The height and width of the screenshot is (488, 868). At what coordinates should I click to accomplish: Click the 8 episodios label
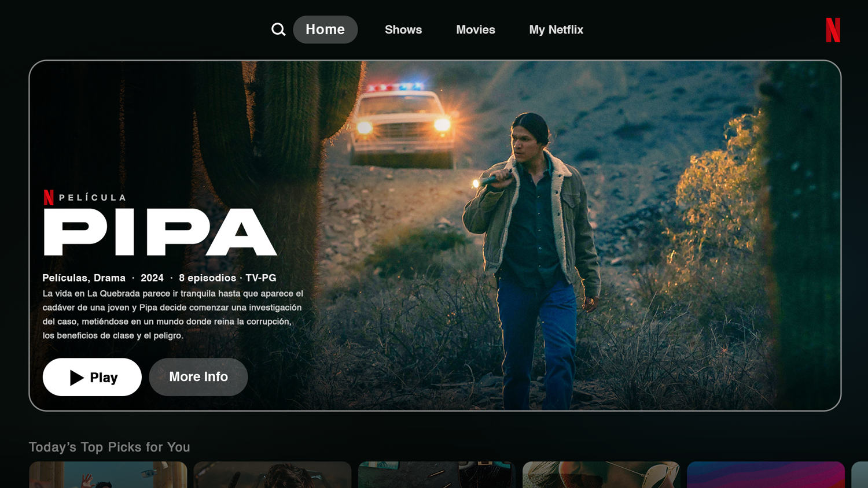[207, 278]
